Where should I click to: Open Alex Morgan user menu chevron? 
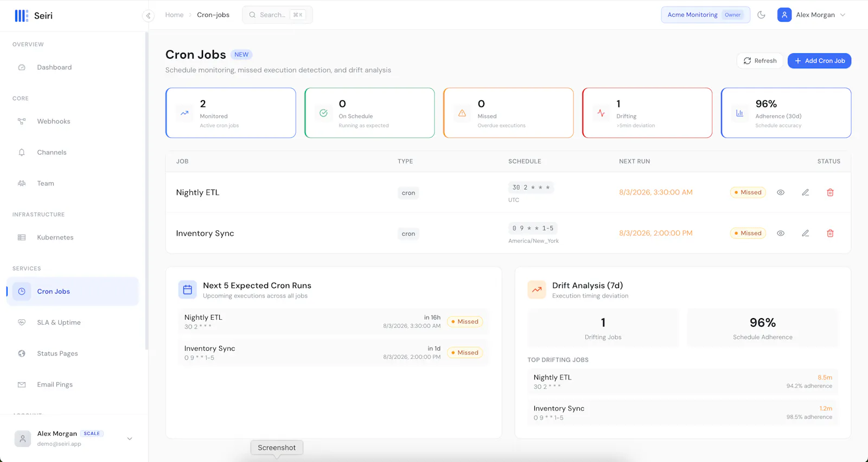tap(843, 15)
